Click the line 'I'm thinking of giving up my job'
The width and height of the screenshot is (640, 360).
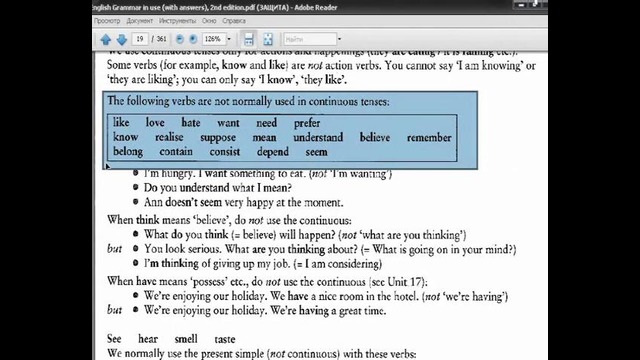(x=263, y=264)
